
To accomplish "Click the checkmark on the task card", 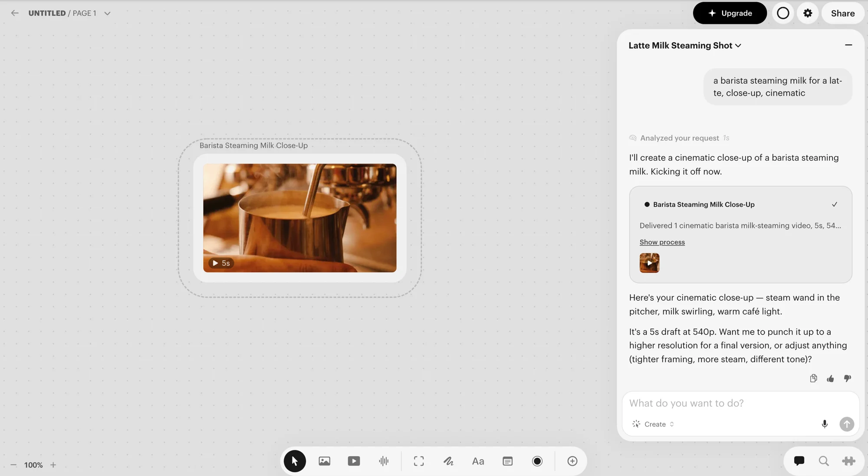I will point(834,204).
